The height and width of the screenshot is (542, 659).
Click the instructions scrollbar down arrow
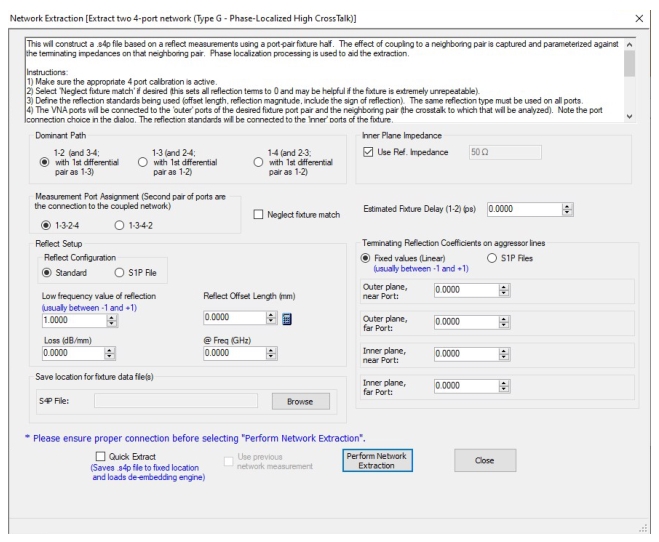point(629,116)
